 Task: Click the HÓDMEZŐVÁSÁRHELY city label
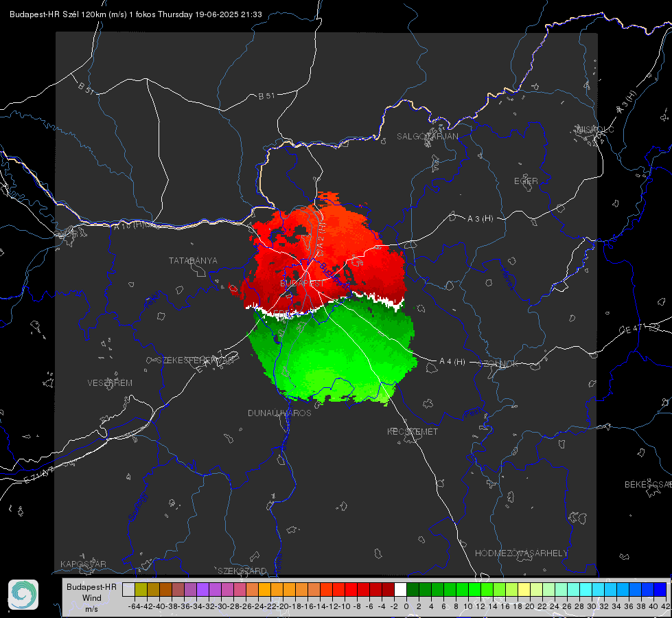[x=521, y=553]
